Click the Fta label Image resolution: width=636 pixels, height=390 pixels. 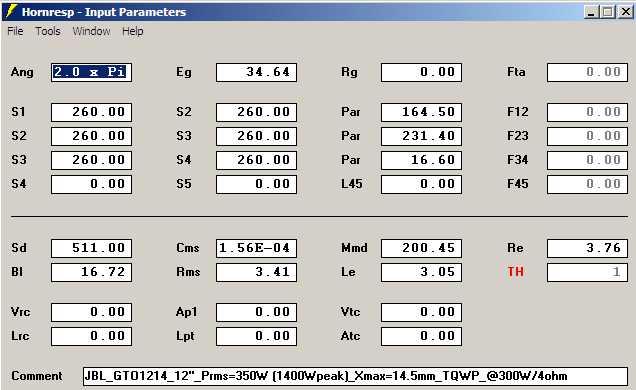(516, 72)
